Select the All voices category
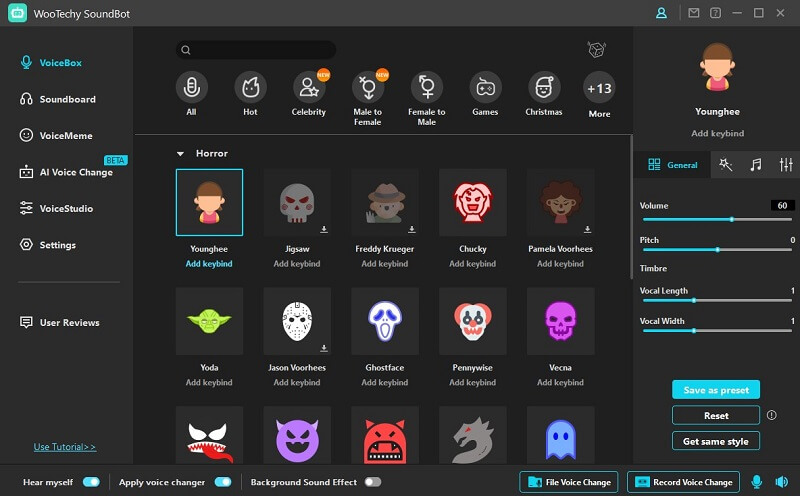Screen dimensions: 800x496 click(191, 88)
